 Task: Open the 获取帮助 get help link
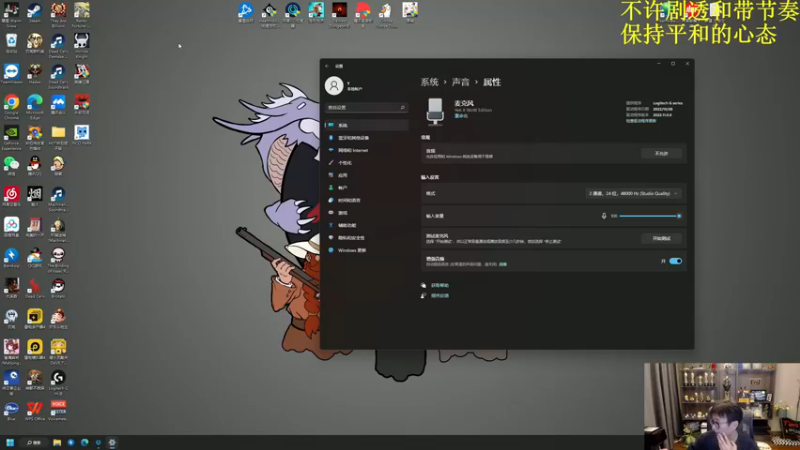tap(440, 285)
